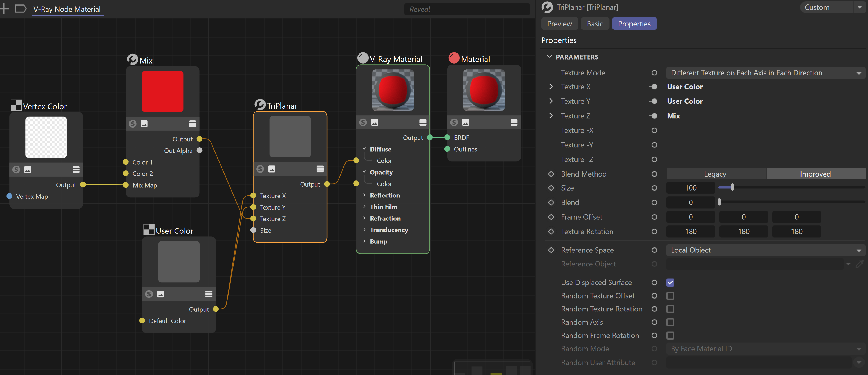The height and width of the screenshot is (375, 868).
Task: Click the image icon on User Color node
Action: point(160,294)
